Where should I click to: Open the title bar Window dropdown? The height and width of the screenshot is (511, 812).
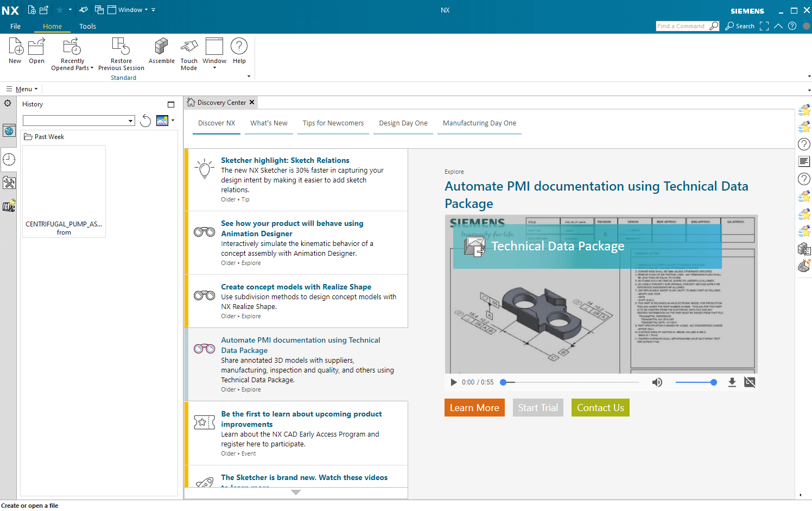click(128, 10)
